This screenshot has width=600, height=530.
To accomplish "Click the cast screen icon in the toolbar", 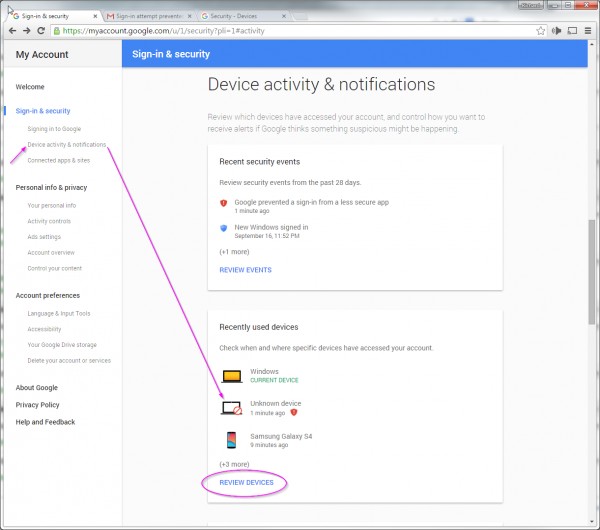I will 572,31.
